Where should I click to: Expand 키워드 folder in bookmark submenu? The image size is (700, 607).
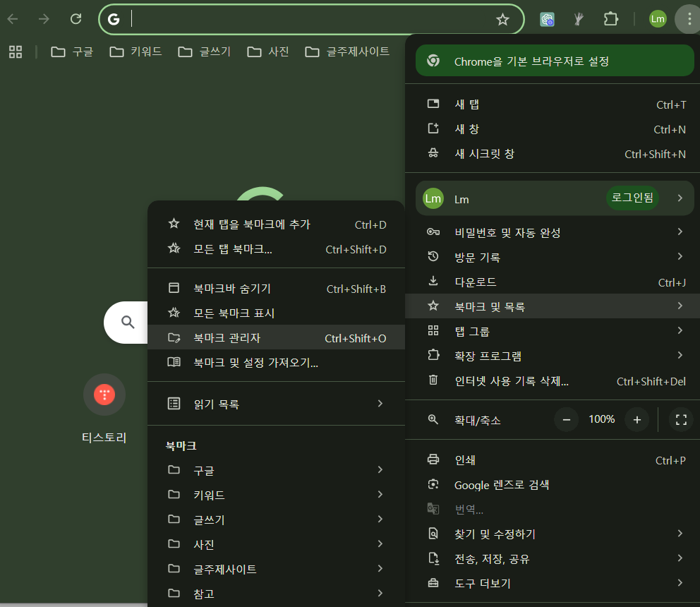coord(277,495)
